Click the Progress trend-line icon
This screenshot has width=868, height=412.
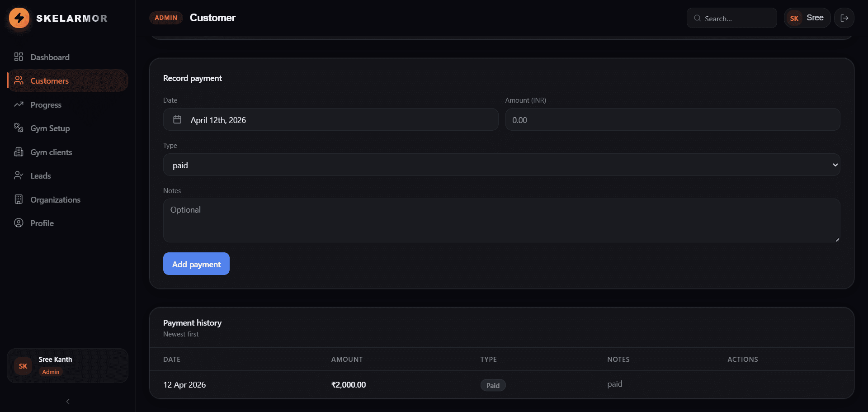coord(19,104)
